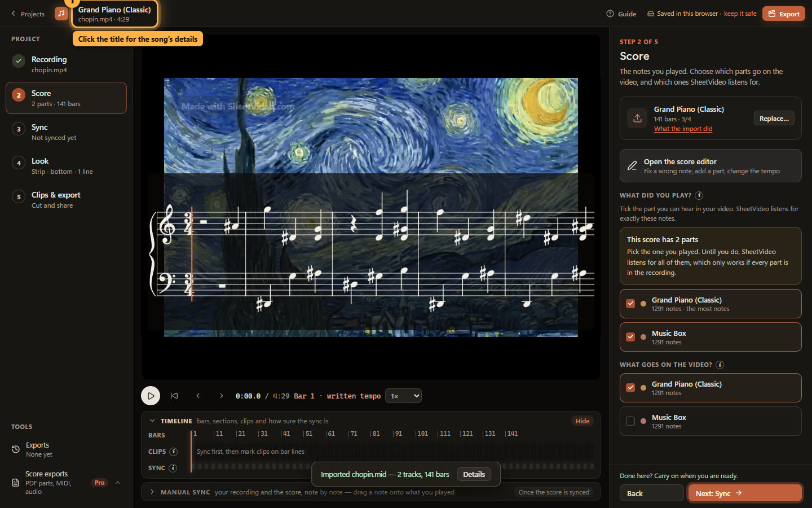
Task: Click bar 51 on the timeline
Action: click(308, 433)
